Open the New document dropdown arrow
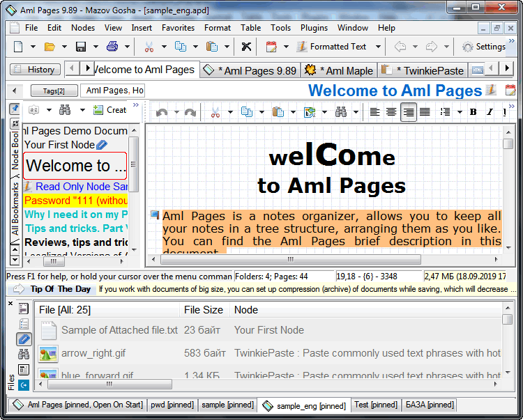Viewport: 523px width, 420px height. pos(33,47)
